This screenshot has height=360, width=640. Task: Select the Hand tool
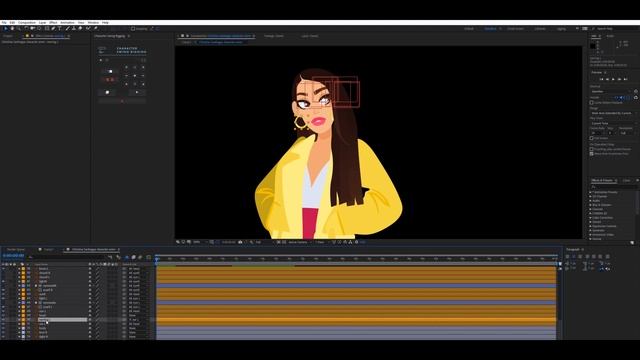(12, 29)
